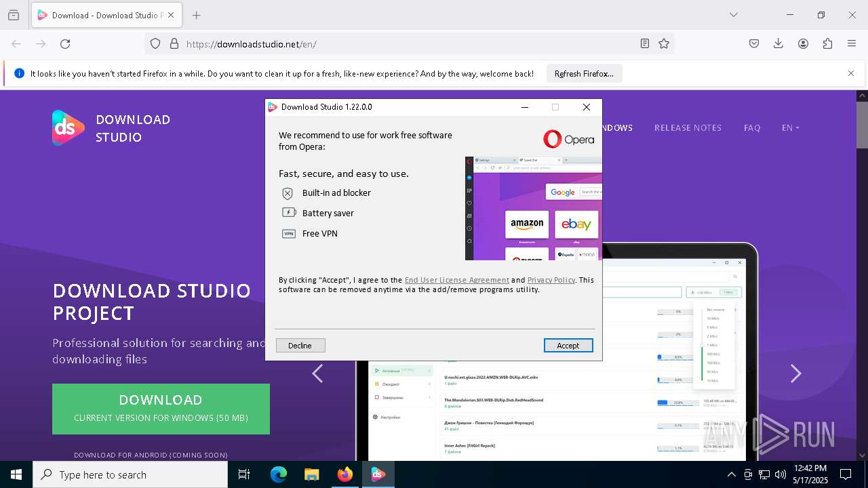Open the RELEASE NOTES menu item
This screenshot has width=868, height=488.
pos(688,127)
